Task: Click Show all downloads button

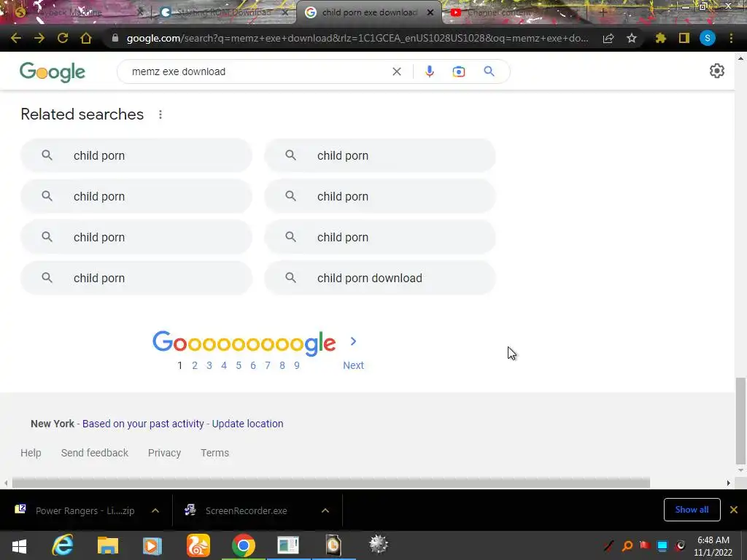Action: point(692,510)
